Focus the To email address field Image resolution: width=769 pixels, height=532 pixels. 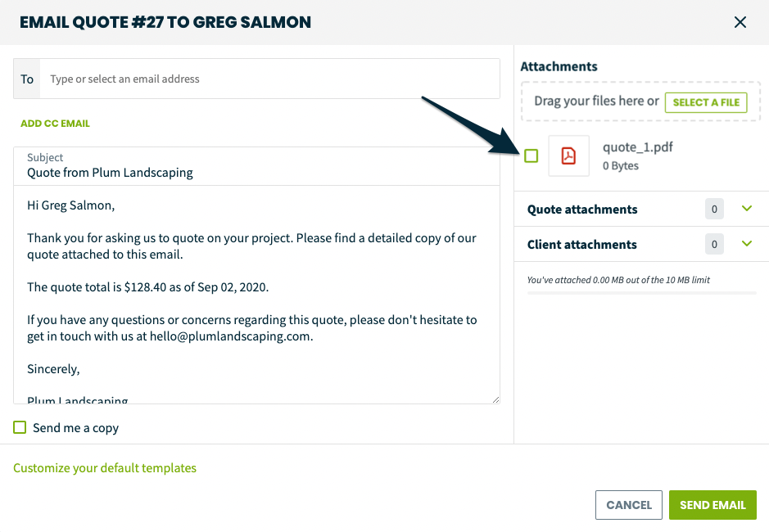tap(270, 79)
